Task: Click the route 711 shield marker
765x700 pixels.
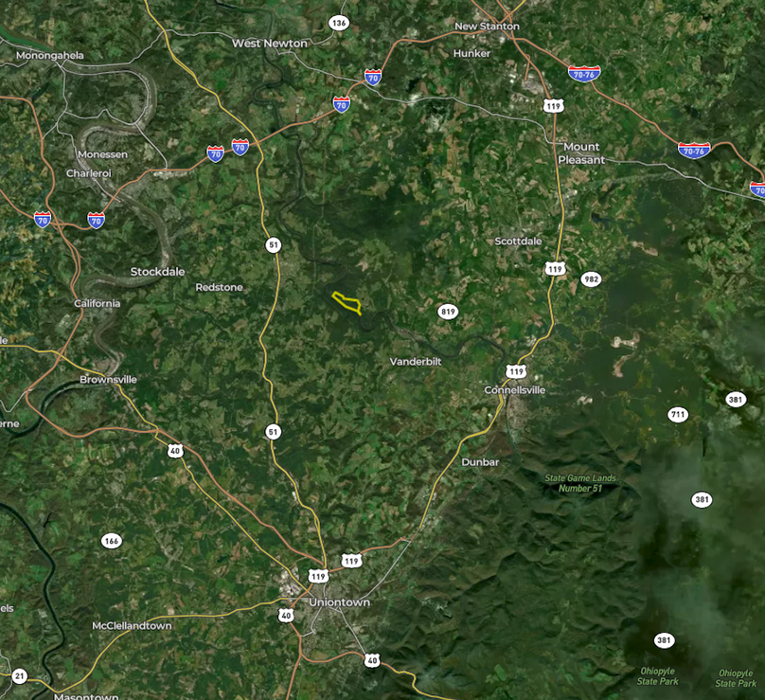Action: coord(678,415)
